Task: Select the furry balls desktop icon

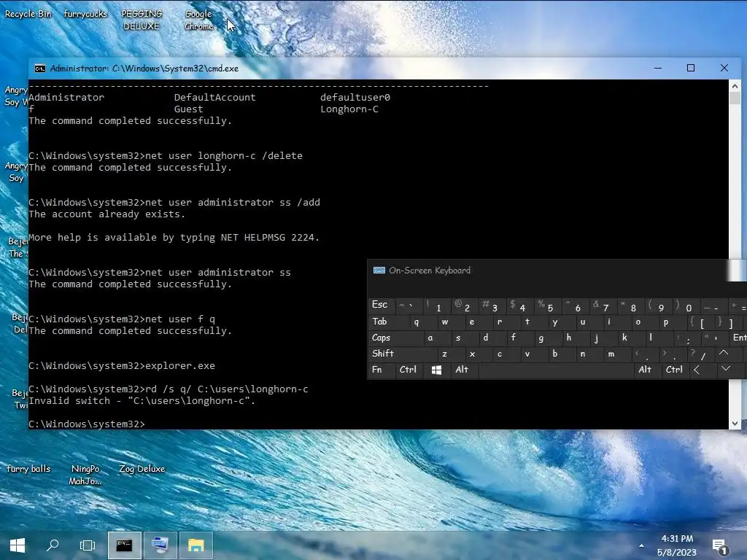Action: [28, 469]
